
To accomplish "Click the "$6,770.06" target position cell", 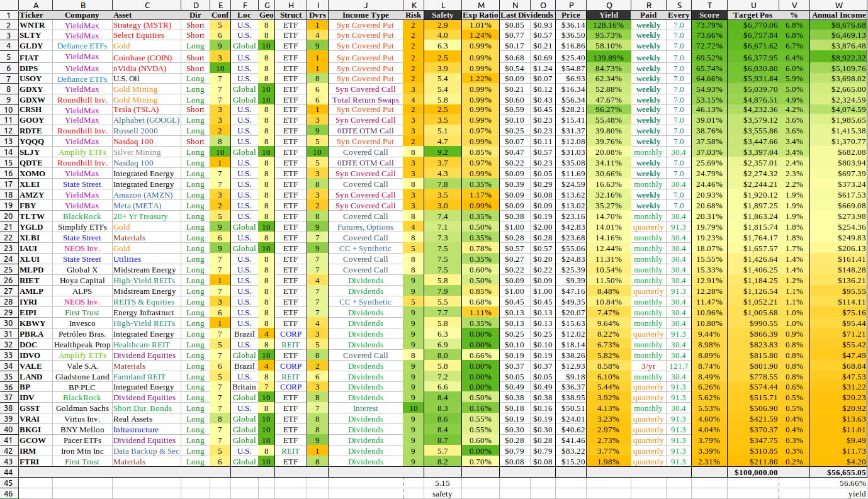I will point(753,25).
